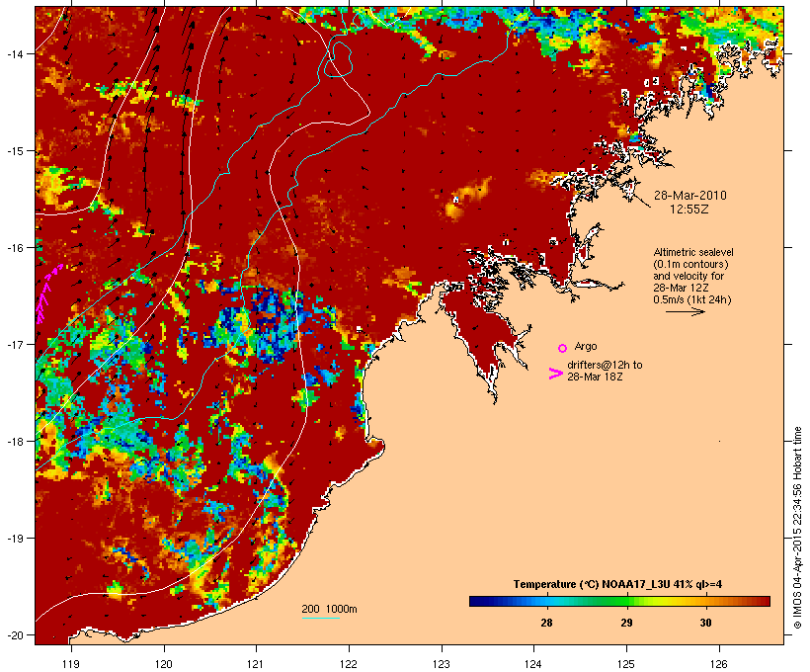
Task: Click the '122' longitude axis label
Action: click(349, 664)
